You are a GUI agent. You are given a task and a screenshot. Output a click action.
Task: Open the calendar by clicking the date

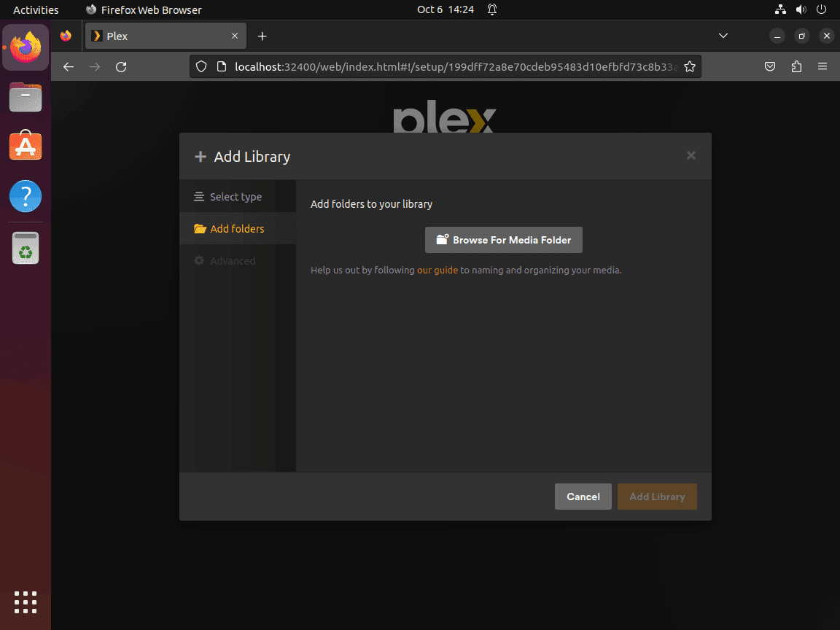coord(445,9)
